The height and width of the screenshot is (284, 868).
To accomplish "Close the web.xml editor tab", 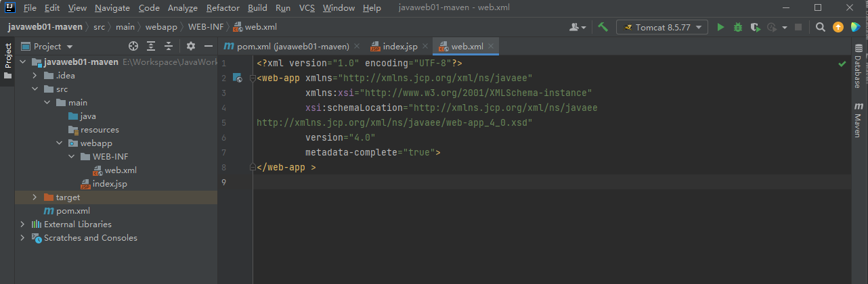I will coord(492,46).
